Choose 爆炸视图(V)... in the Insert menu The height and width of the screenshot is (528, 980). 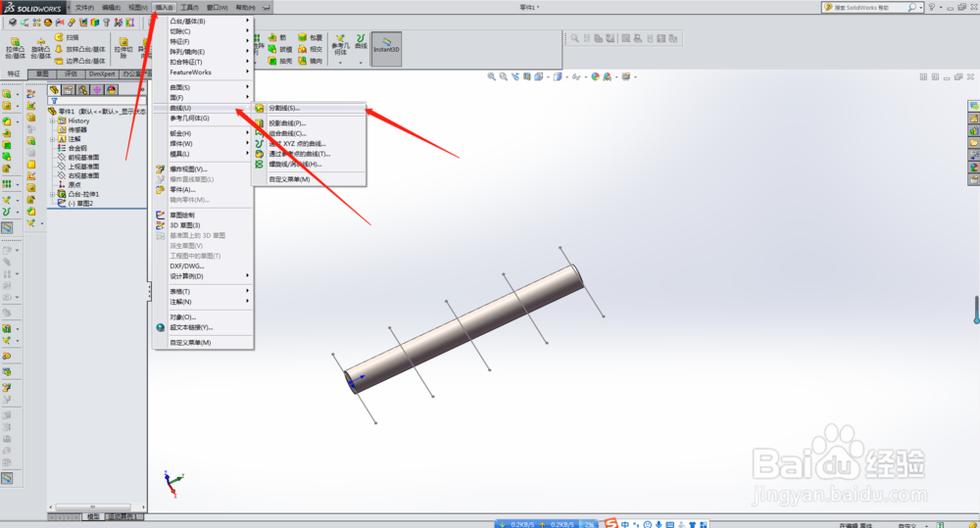point(203,169)
